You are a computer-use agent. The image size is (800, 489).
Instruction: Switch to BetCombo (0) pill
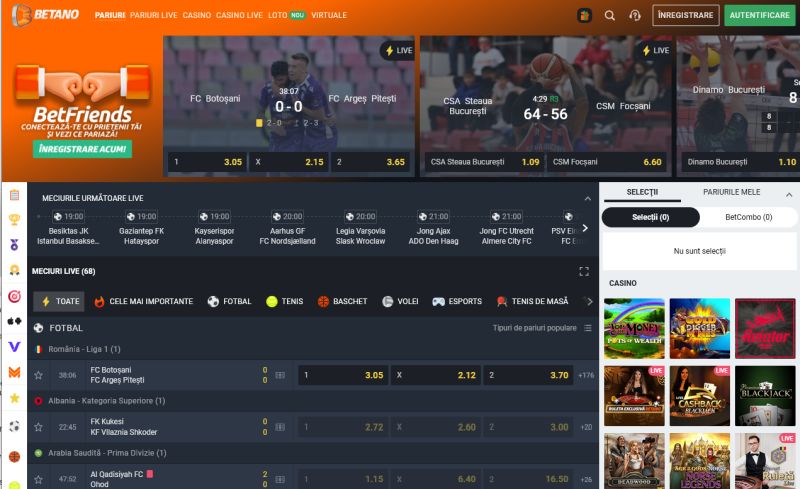(x=748, y=217)
